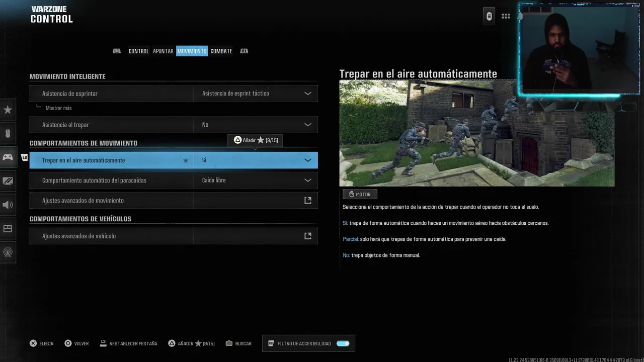The image size is (644, 362).
Task: Click the 'Filtro de accesibilidad' label
Action: click(x=304, y=344)
